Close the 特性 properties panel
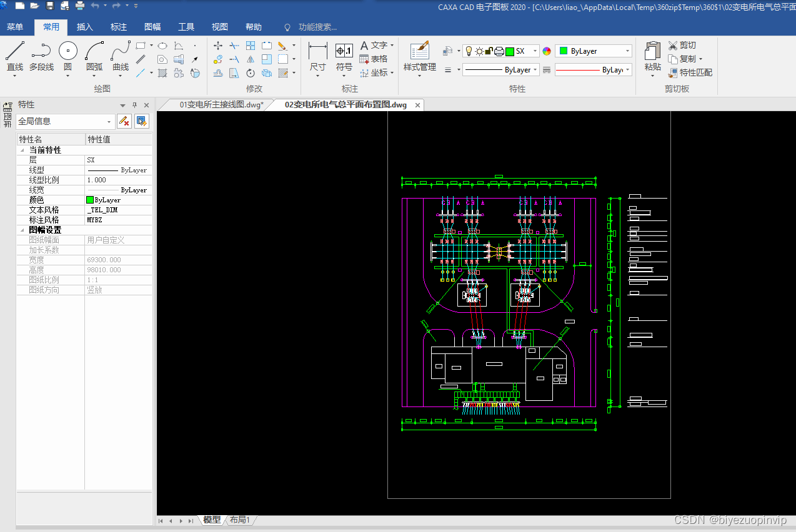 click(x=147, y=105)
